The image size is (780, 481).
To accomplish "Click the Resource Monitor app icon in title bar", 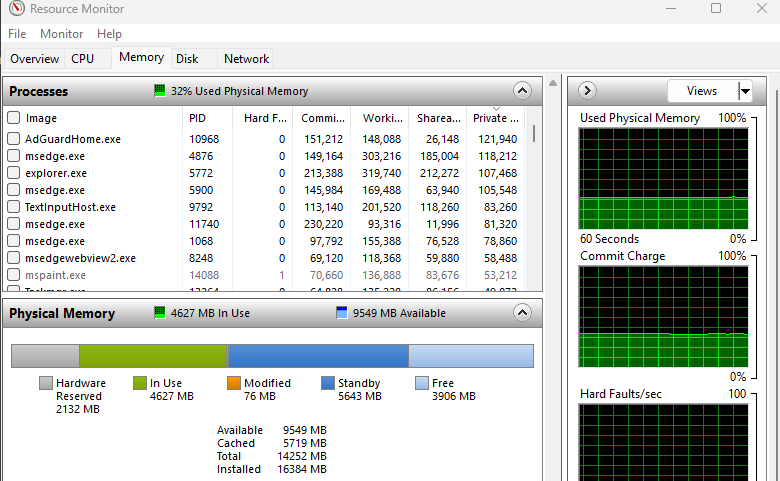I will coord(17,8).
